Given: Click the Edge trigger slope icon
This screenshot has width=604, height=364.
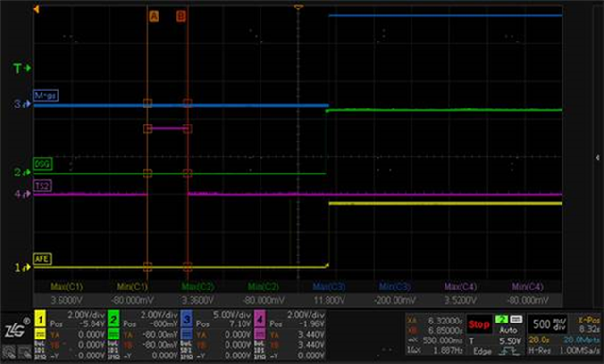Looking at the screenshot, I should 510,351.
